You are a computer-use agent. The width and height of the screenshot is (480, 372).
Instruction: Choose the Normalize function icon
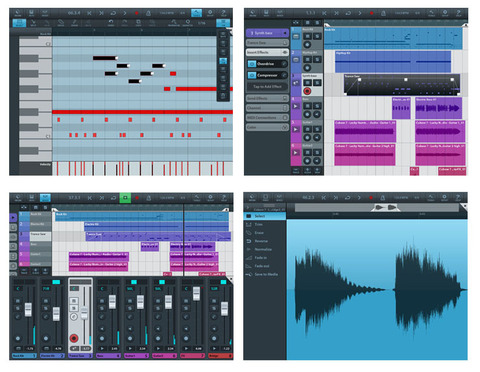pos(249,249)
